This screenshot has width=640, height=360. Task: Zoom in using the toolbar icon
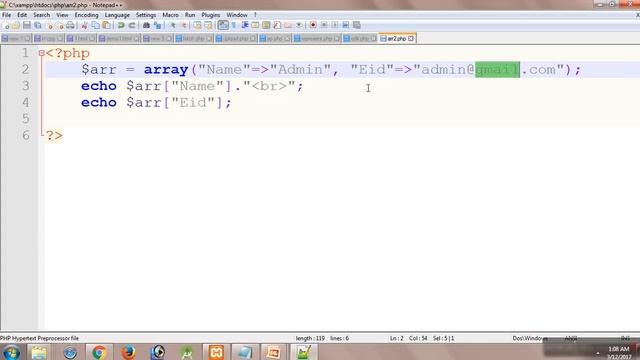click(172, 25)
